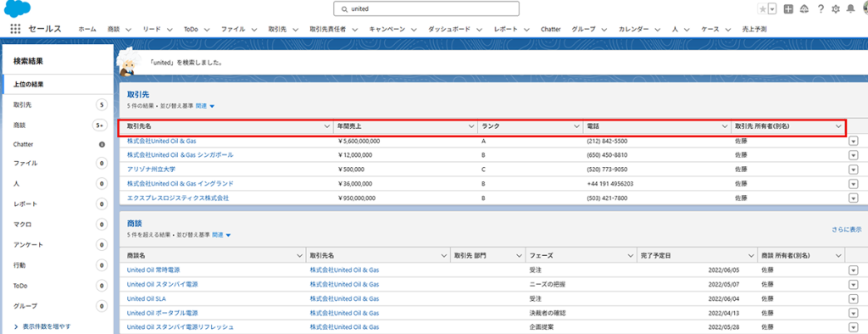This screenshot has width=868, height=334.
Task: Click the Salesforce cloud logo
Action: coord(17,8)
